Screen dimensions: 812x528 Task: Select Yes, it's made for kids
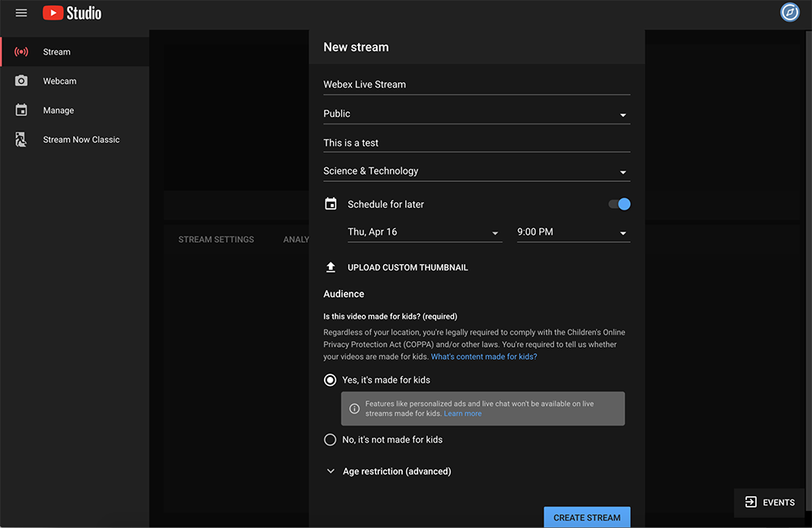click(x=330, y=380)
